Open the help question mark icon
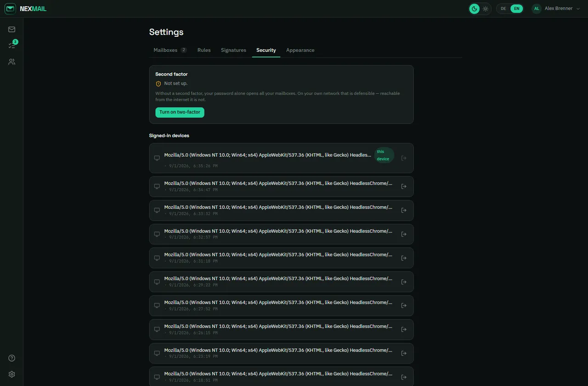The image size is (588, 386). (12, 358)
